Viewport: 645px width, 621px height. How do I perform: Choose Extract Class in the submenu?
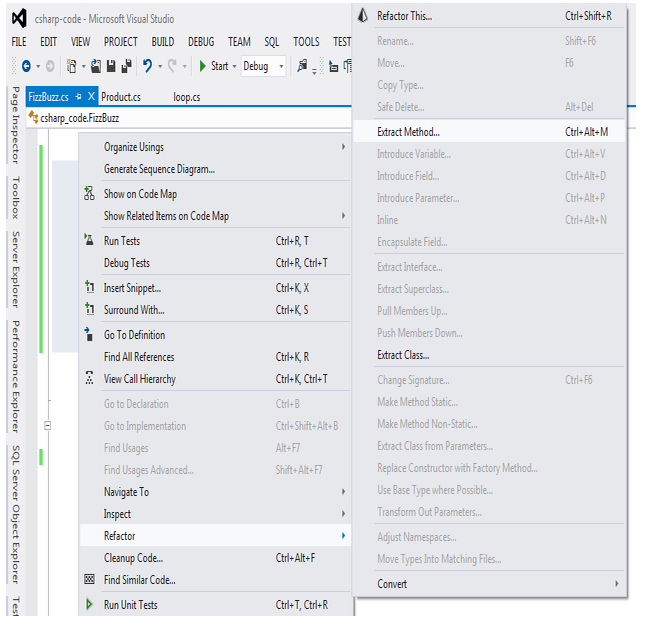click(489, 355)
